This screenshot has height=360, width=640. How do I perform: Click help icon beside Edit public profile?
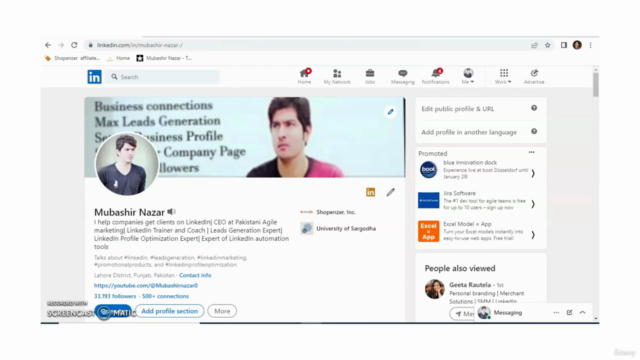534,108
